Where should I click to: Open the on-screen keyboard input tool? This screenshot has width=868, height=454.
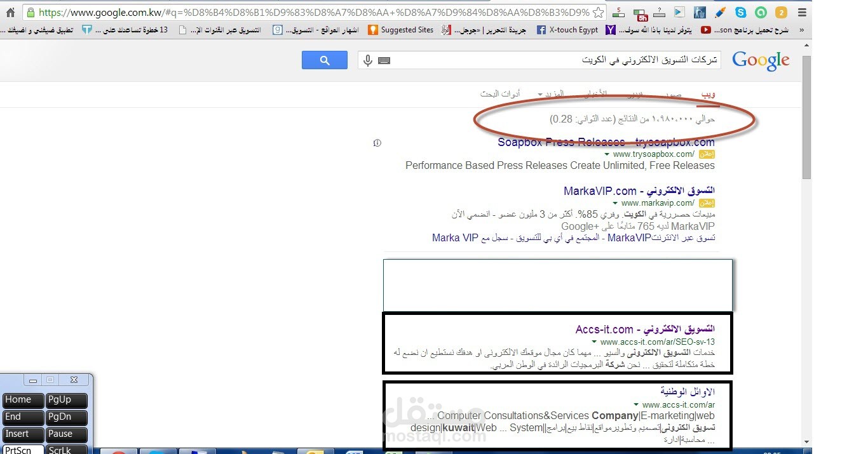click(x=384, y=60)
